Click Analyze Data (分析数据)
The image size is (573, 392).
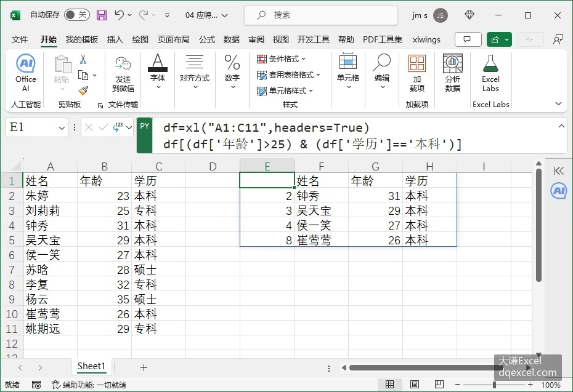coord(453,73)
